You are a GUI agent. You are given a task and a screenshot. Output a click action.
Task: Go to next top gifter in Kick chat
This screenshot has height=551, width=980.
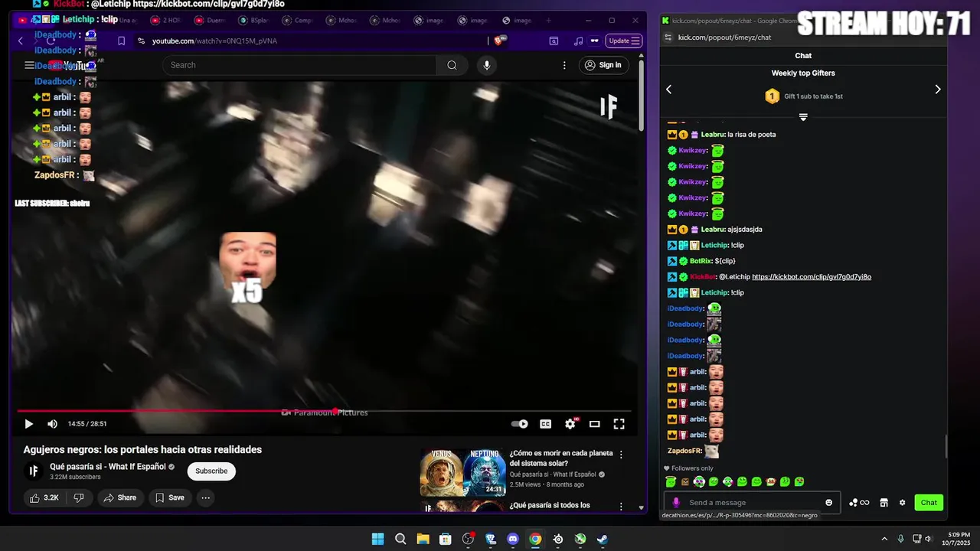938,90
